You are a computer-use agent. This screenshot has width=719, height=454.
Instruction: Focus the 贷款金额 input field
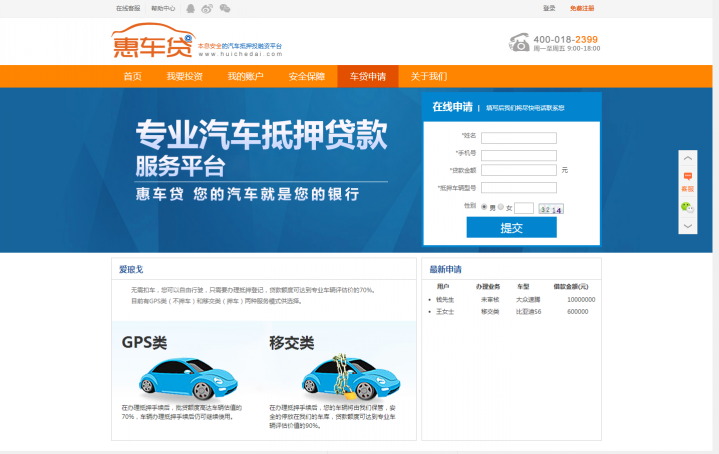pos(519,170)
